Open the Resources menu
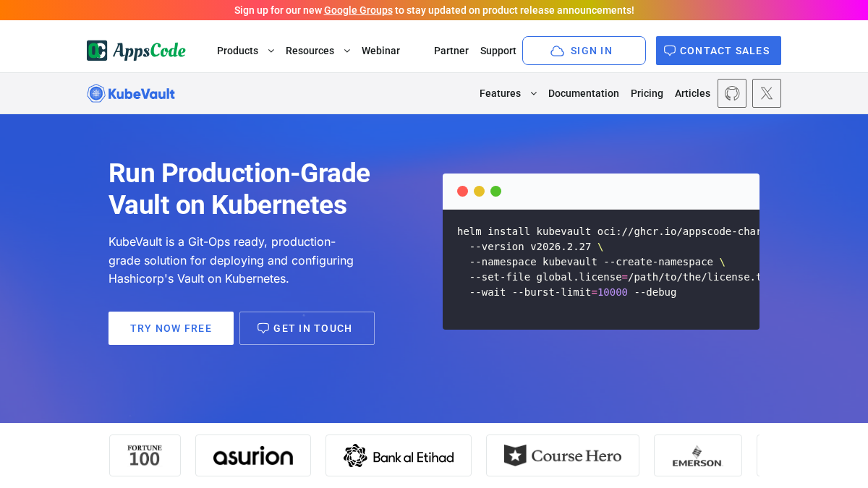The width and height of the screenshot is (868, 488). (310, 51)
